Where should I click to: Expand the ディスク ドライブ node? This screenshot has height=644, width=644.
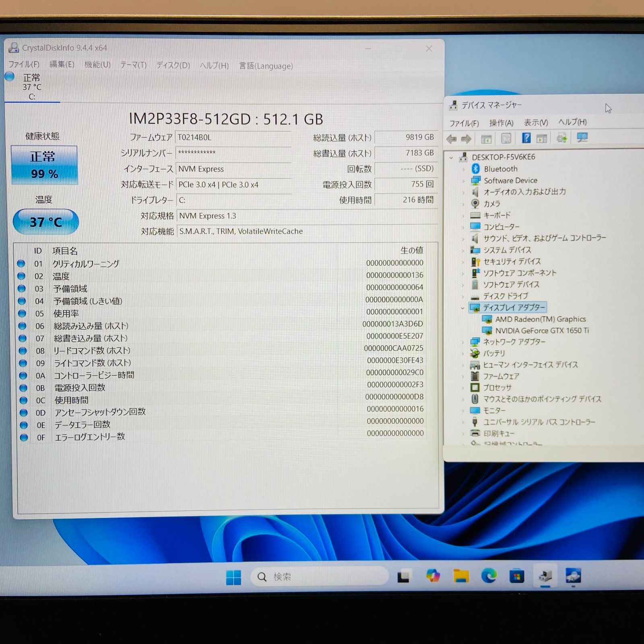[x=463, y=297]
